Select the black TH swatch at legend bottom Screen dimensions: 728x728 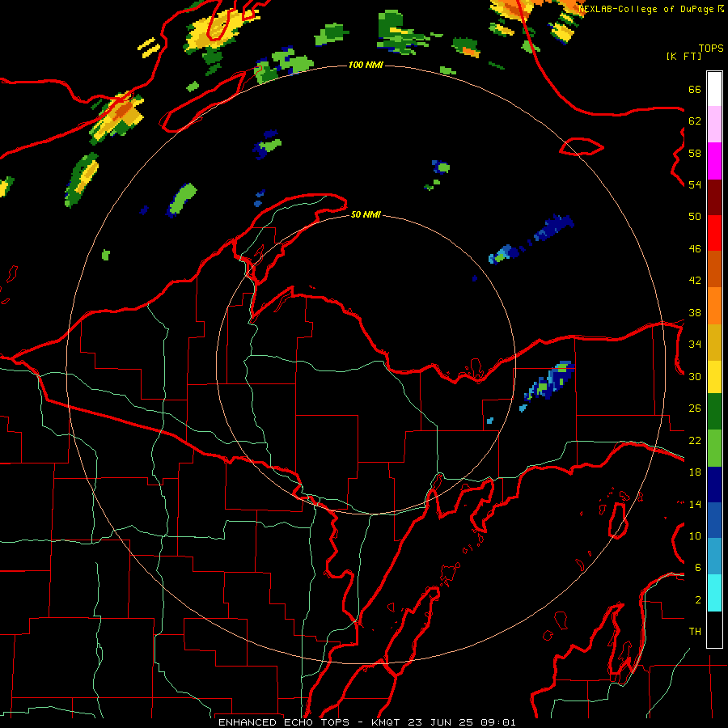714,629
